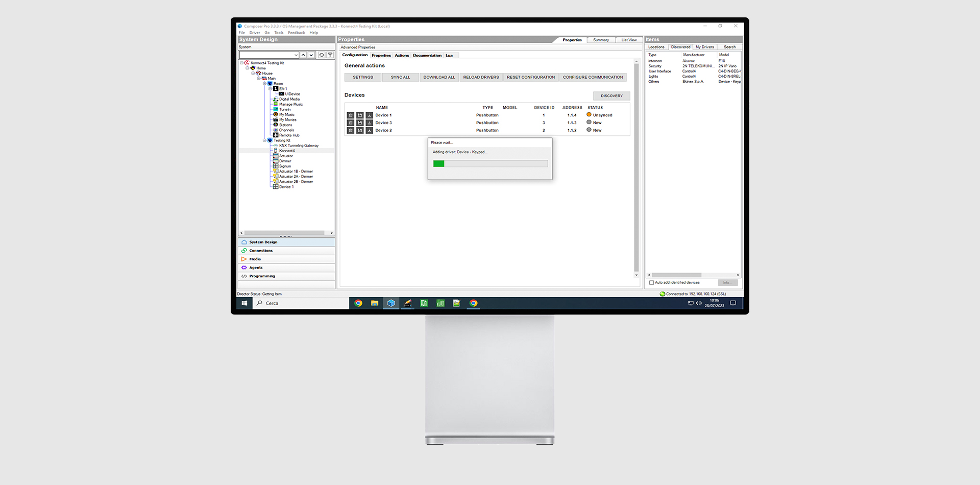Click the SYNC ALL button
Image resolution: width=980 pixels, height=485 pixels.
(401, 78)
